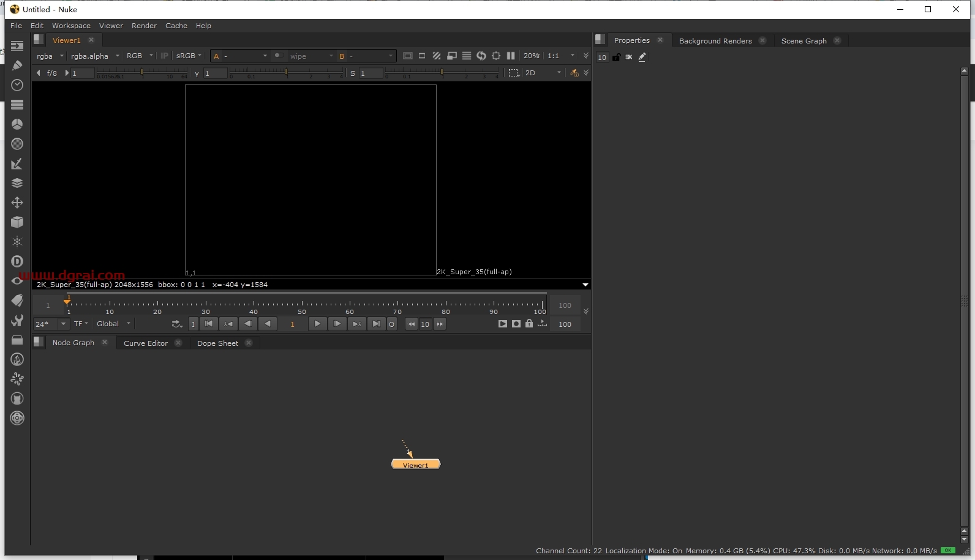Open the Workspace menu
This screenshot has height=560, width=975.
click(71, 26)
